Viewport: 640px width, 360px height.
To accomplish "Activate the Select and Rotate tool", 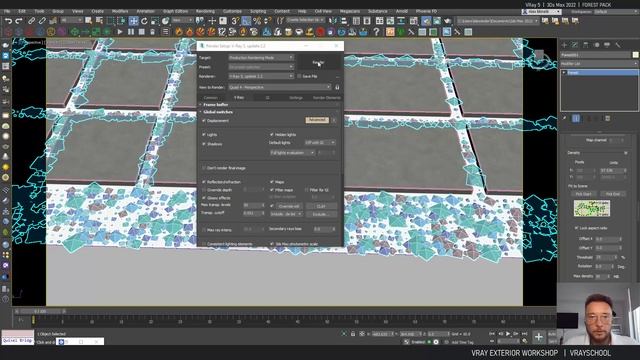I will coord(144,21).
